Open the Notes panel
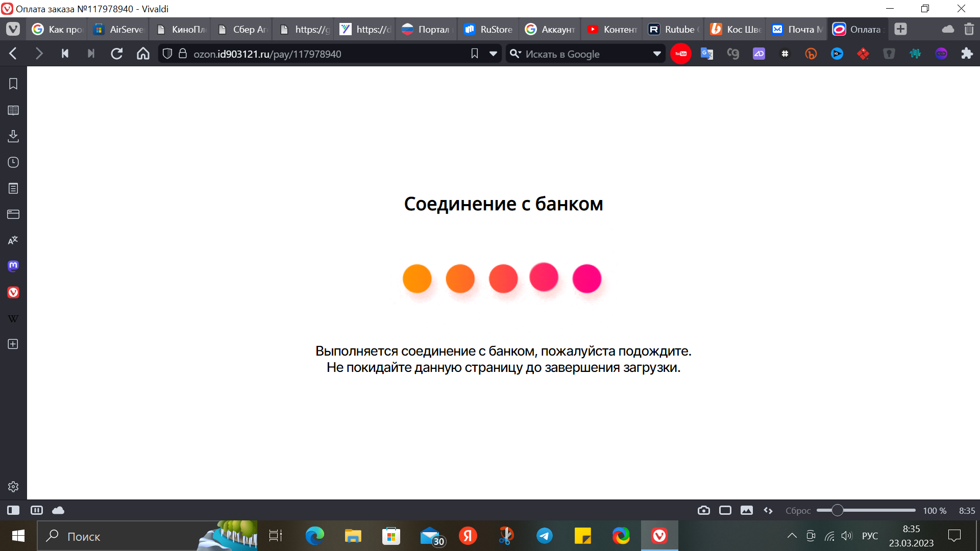 [x=13, y=188]
